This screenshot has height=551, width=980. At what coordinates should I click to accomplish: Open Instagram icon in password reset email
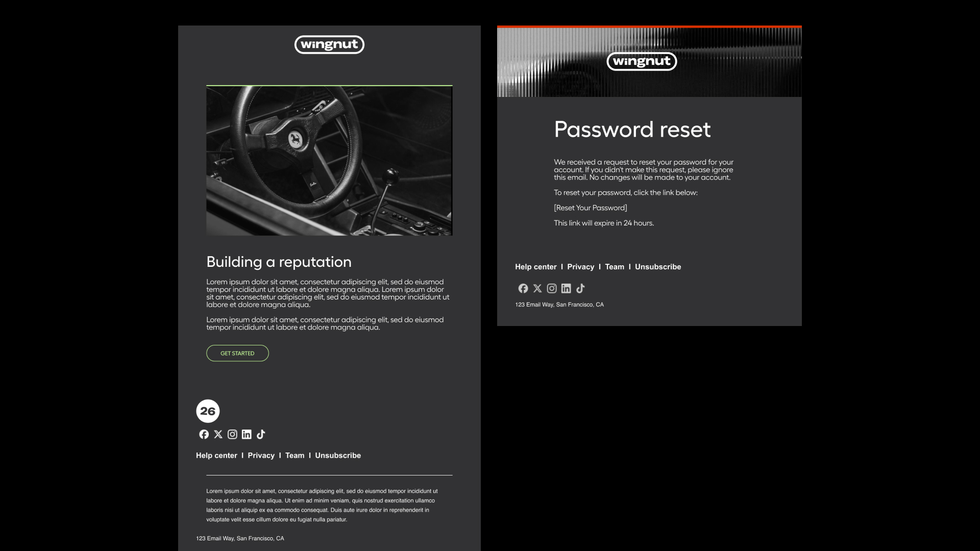point(552,288)
